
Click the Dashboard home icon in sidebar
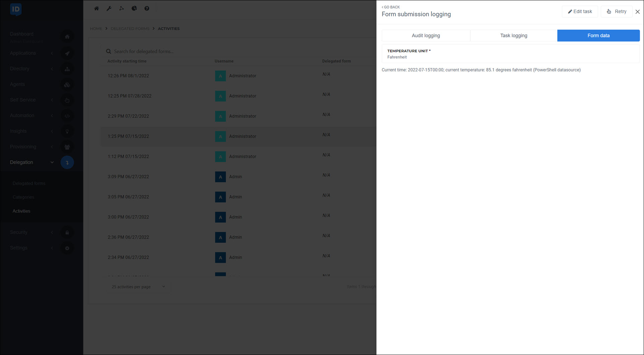[67, 37]
